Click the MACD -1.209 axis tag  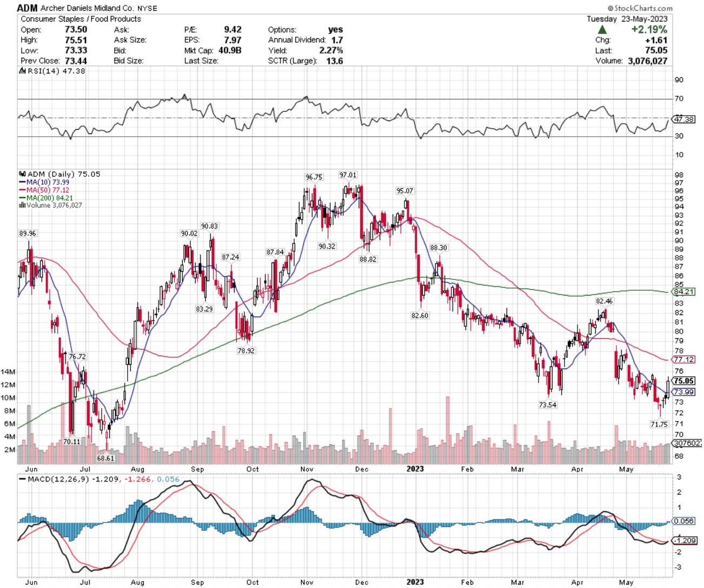(685, 540)
